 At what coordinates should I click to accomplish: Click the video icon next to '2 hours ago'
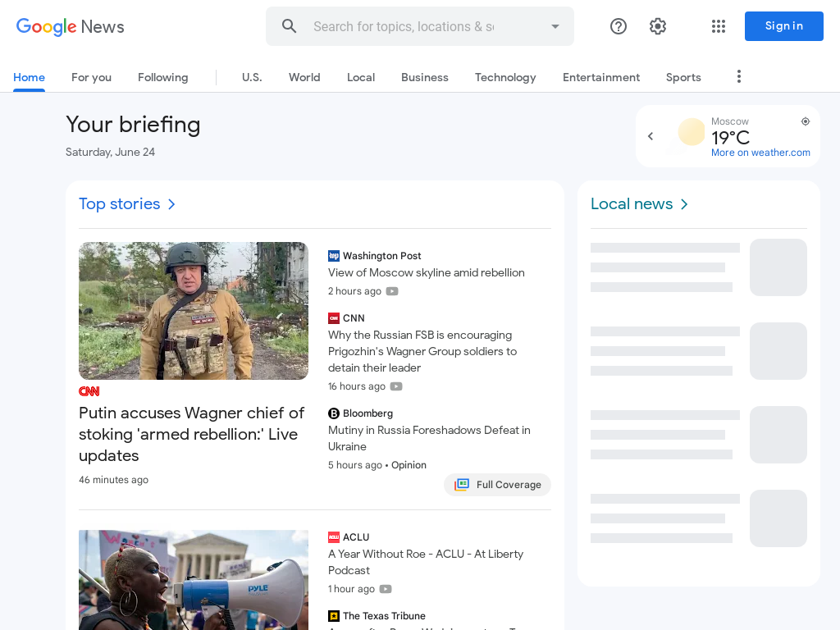point(392,291)
